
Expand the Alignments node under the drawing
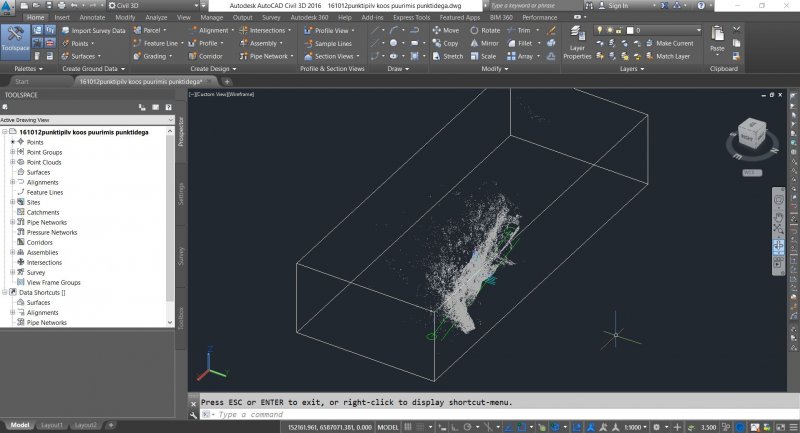pyautogui.click(x=13, y=182)
